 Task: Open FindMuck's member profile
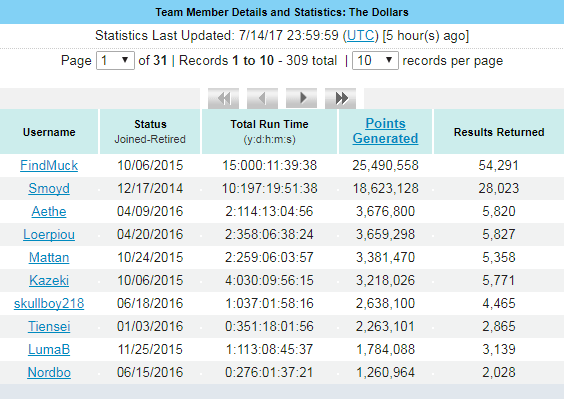coord(49,166)
